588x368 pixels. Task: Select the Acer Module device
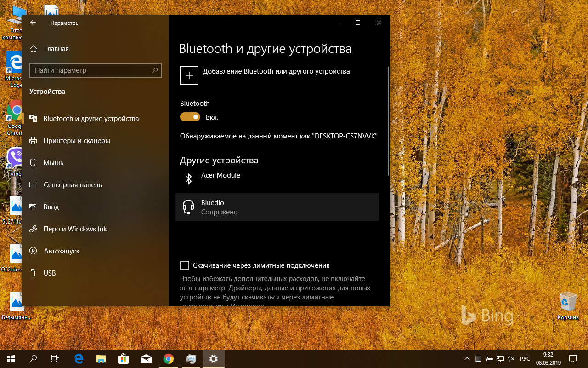[277, 179]
